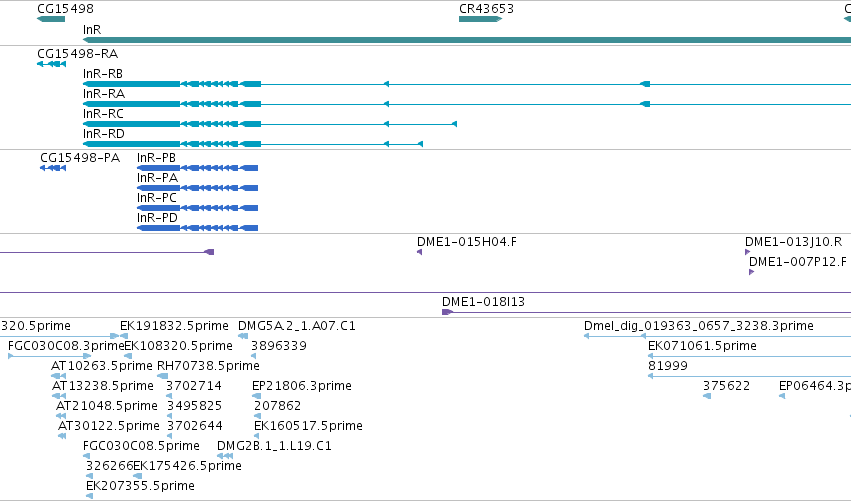Image resolution: width=851 pixels, height=501 pixels.
Task: Click the 81999 feature label
Action: pos(668,366)
